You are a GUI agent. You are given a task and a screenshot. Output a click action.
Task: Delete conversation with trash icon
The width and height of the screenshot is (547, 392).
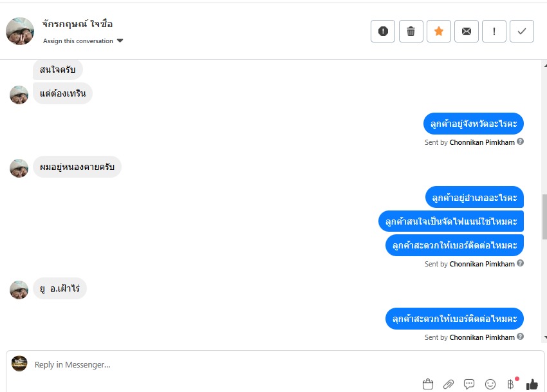pyautogui.click(x=411, y=31)
